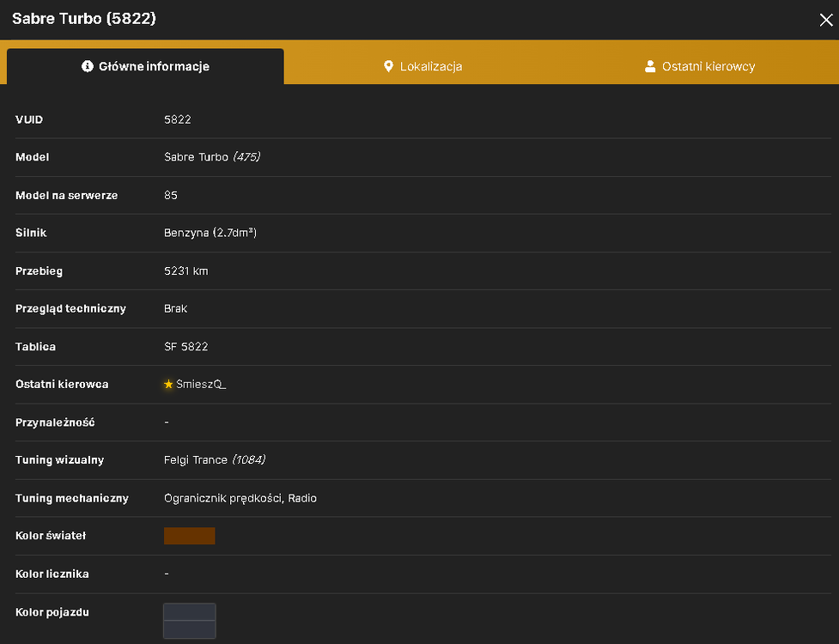This screenshot has width=839, height=644.
Task: Click the upper Kolor pojazdu color swatch
Action: pyautogui.click(x=190, y=612)
